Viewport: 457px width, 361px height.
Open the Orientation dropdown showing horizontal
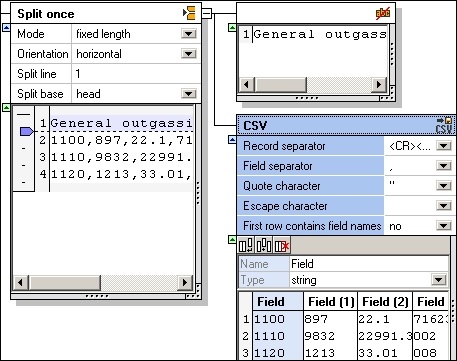pyautogui.click(x=189, y=54)
